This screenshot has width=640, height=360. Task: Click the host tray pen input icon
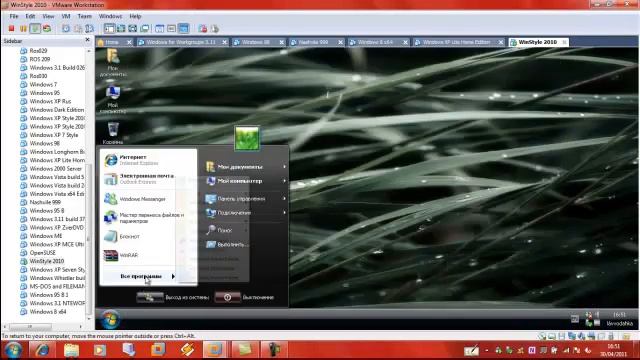click(471, 350)
